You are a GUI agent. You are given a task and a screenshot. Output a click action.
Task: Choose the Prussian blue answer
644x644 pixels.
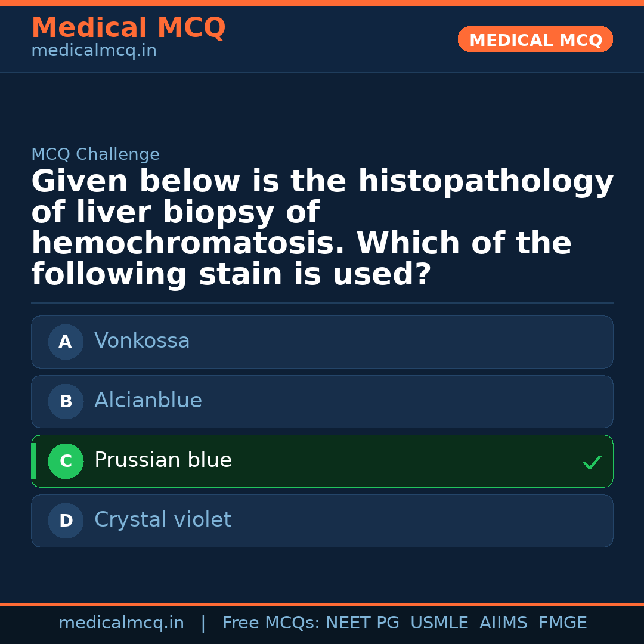163,460
